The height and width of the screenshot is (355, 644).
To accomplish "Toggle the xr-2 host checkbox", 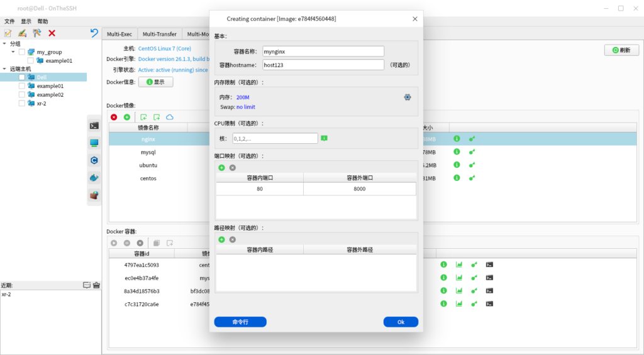I will click(x=22, y=104).
